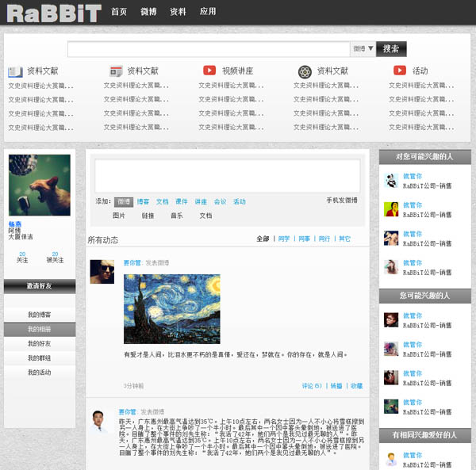
Task: Filter feed by 全部
Action: (263, 239)
